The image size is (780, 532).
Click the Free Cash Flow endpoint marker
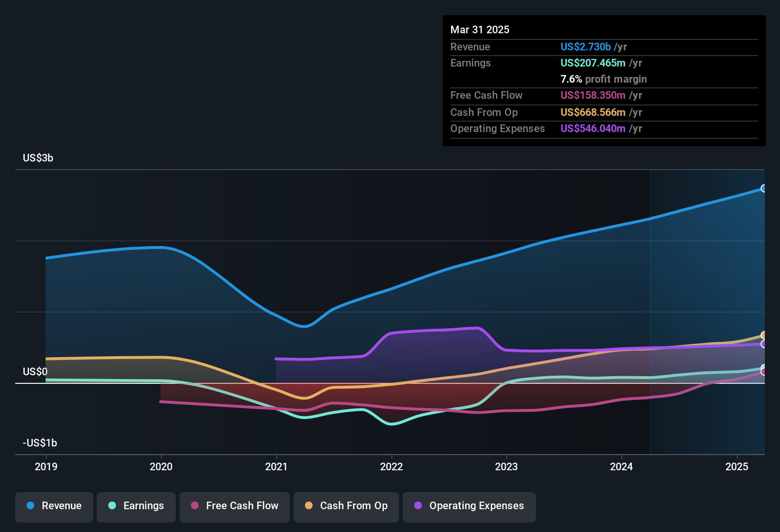pos(763,371)
